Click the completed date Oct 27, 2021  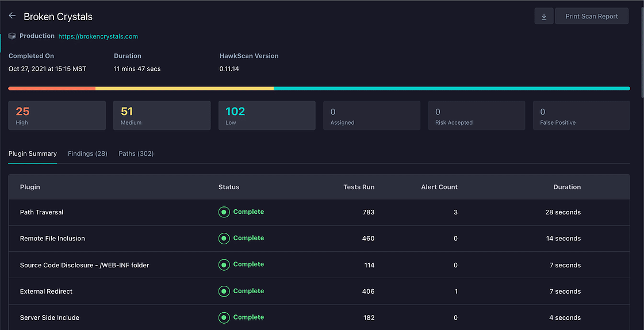47,69
